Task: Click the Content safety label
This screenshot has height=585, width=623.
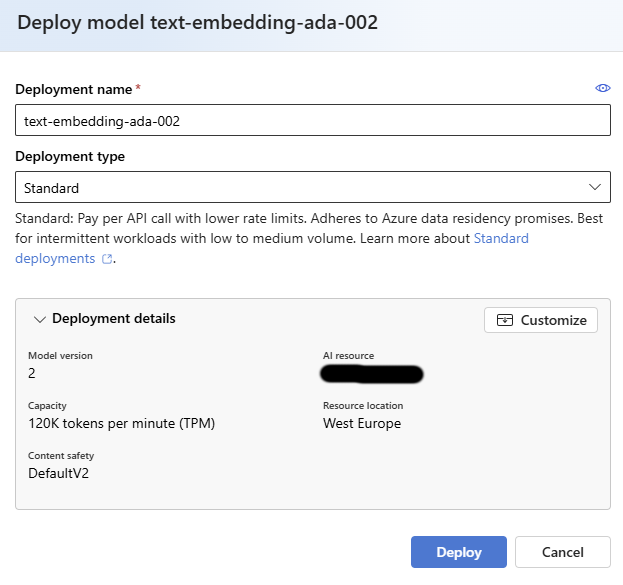Action: click(x=61, y=456)
